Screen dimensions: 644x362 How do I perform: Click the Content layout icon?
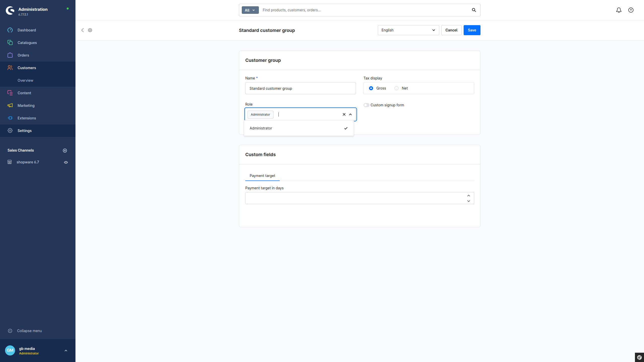tap(10, 93)
